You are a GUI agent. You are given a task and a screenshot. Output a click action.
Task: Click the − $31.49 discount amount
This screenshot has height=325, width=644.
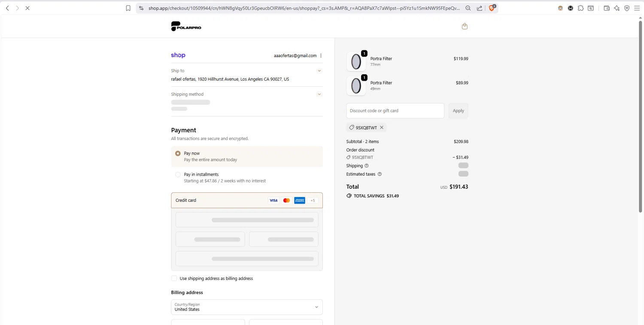[460, 158]
